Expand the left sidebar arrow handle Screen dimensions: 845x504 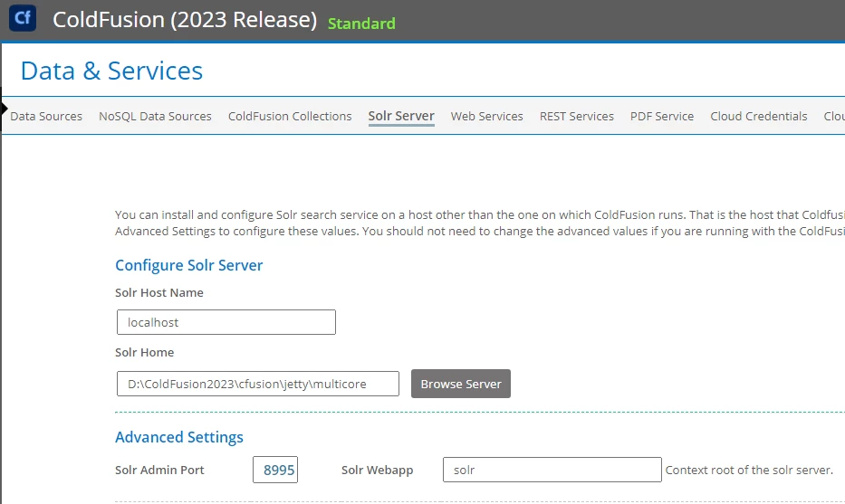point(5,109)
